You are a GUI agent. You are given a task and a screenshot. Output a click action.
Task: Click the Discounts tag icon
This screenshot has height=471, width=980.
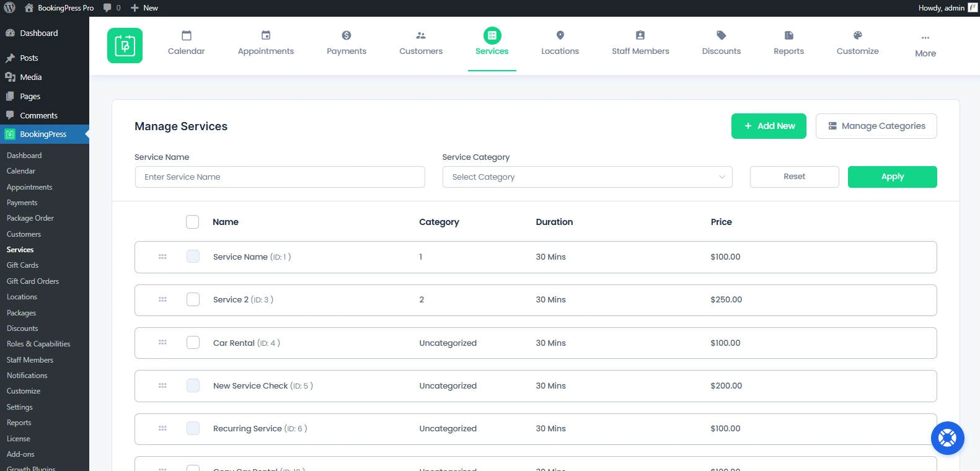click(722, 35)
